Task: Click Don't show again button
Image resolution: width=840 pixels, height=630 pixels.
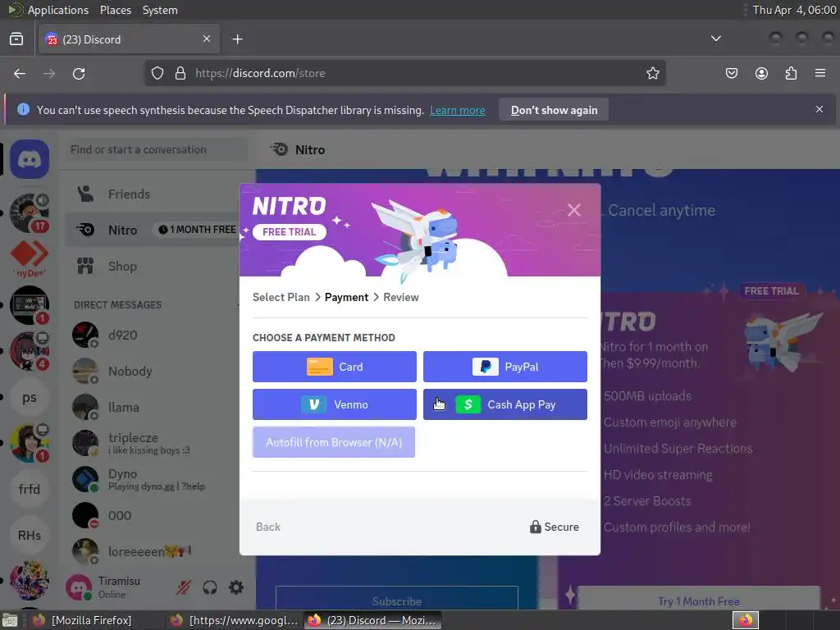Action: [x=554, y=110]
